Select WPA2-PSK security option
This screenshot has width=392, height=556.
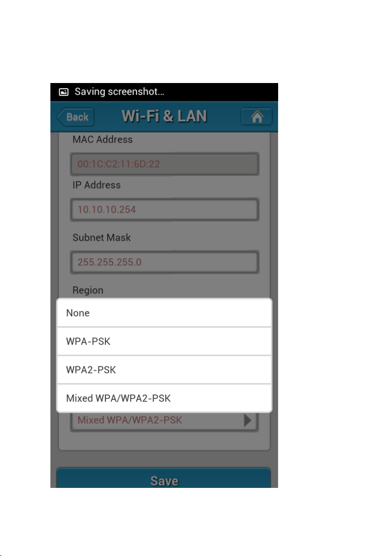coord(164,369)
